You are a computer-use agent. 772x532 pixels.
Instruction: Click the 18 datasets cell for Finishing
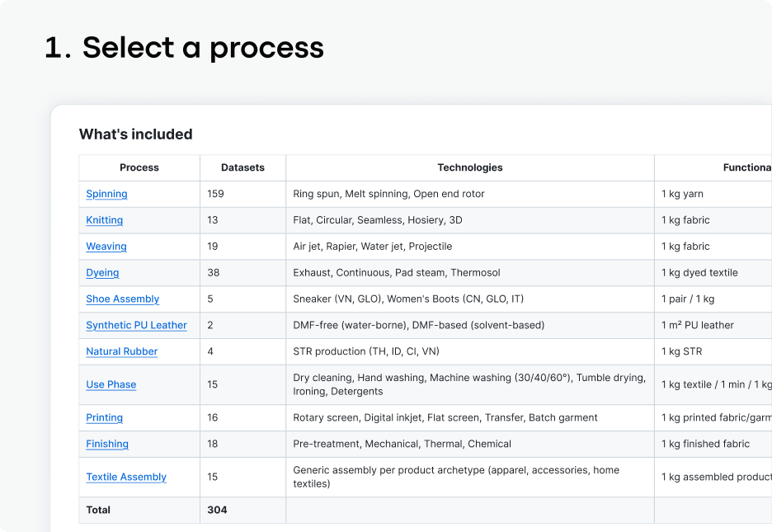pyautogui.click(x=242, y=444)
